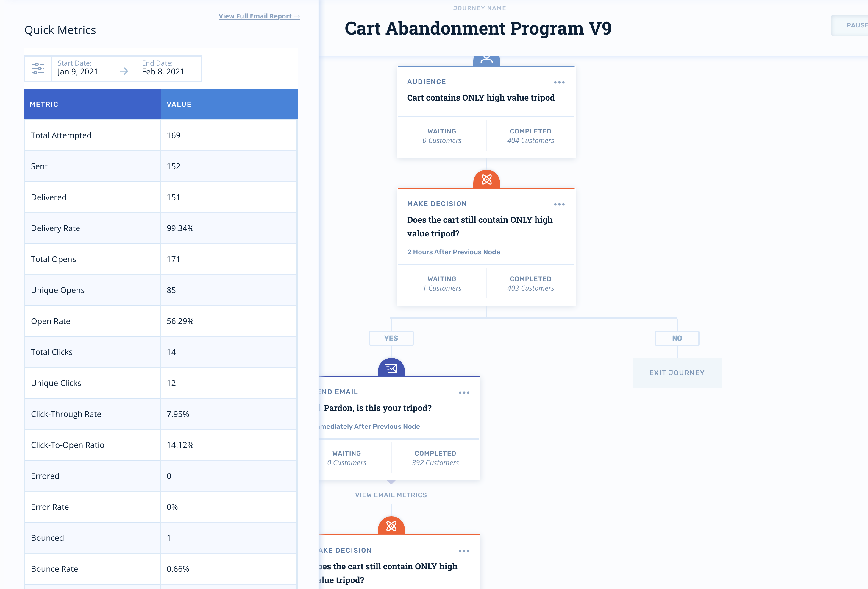Open the Send Email node ellipsis menu
Screen dimensions: 868x589
coord(464,392)
